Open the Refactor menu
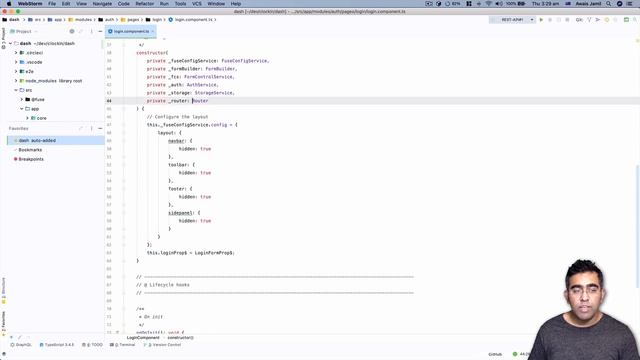This screenshot has width=640, height=360. click(144, 4)
